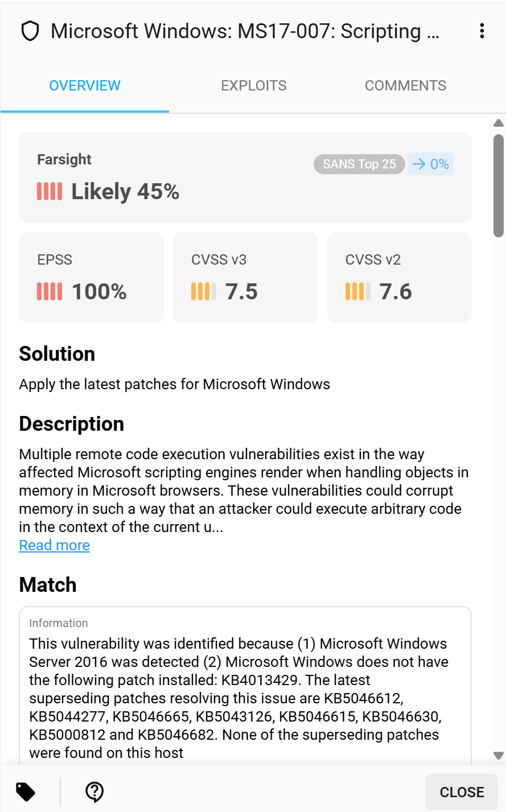Click the SANS Top 25 badge

point(359,164)
